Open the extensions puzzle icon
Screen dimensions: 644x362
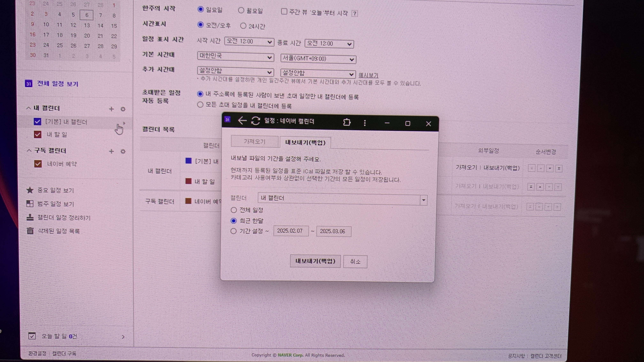click(x=347, y=122)
